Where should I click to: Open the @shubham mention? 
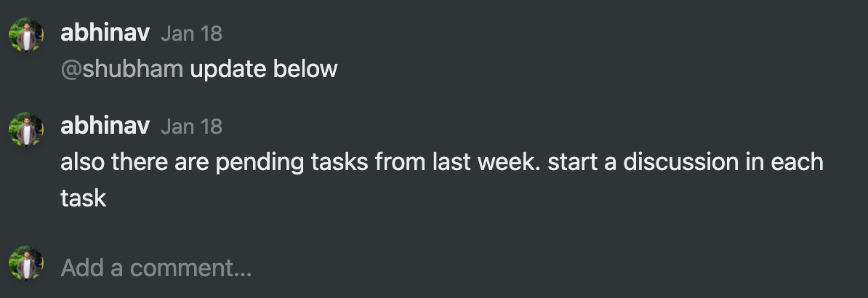pos(123,69)
